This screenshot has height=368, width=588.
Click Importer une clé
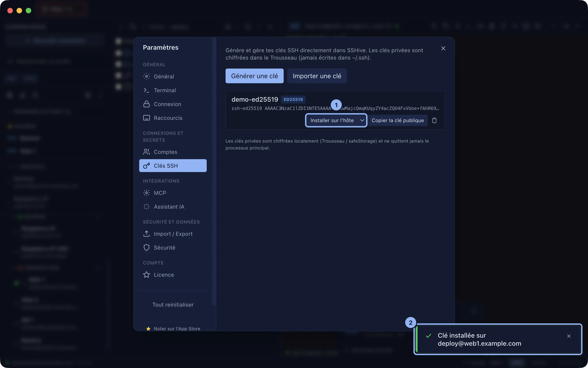317,76
